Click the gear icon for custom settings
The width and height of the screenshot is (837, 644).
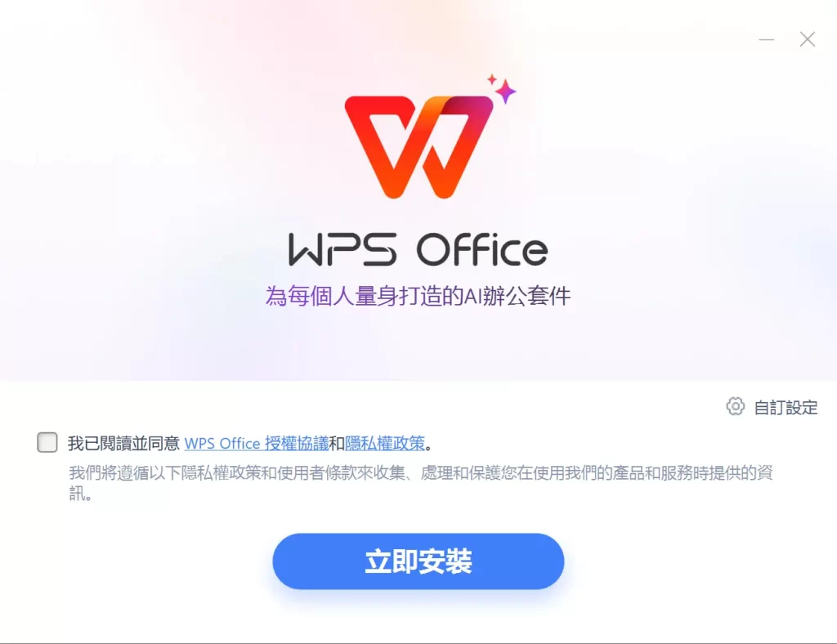[x=735, y=406]
